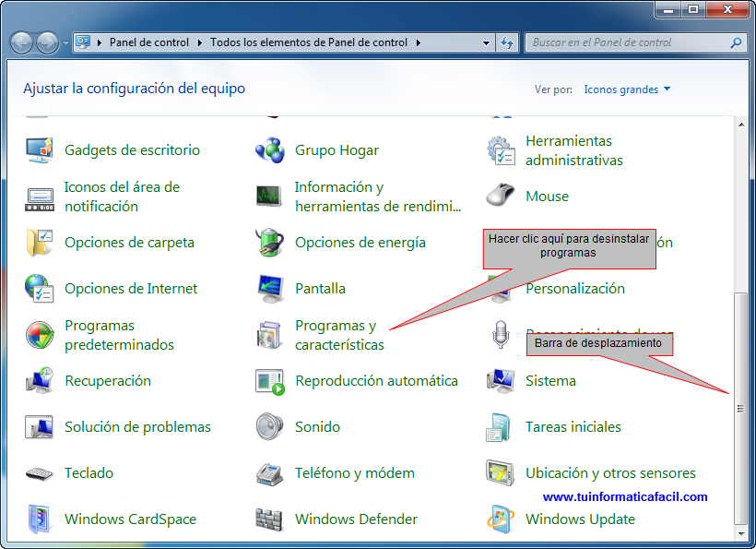Click the Teléfono y módem icon

[269, 473]
